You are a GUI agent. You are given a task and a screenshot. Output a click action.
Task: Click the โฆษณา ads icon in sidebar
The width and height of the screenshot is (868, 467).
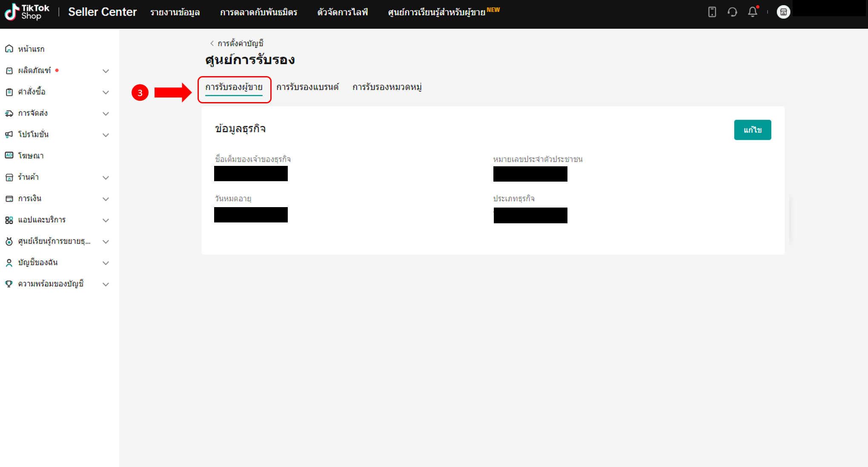pyautogui.click(x=9, y=156)
